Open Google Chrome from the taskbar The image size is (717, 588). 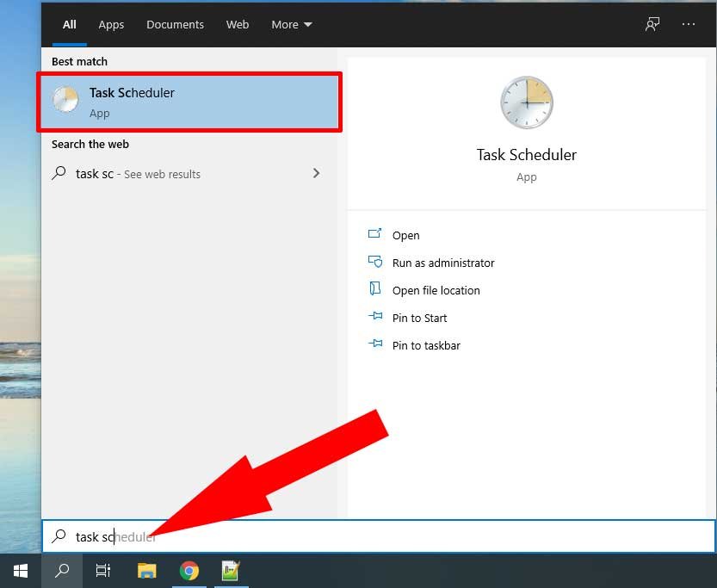pyautogui.click(x=189, y=571)
